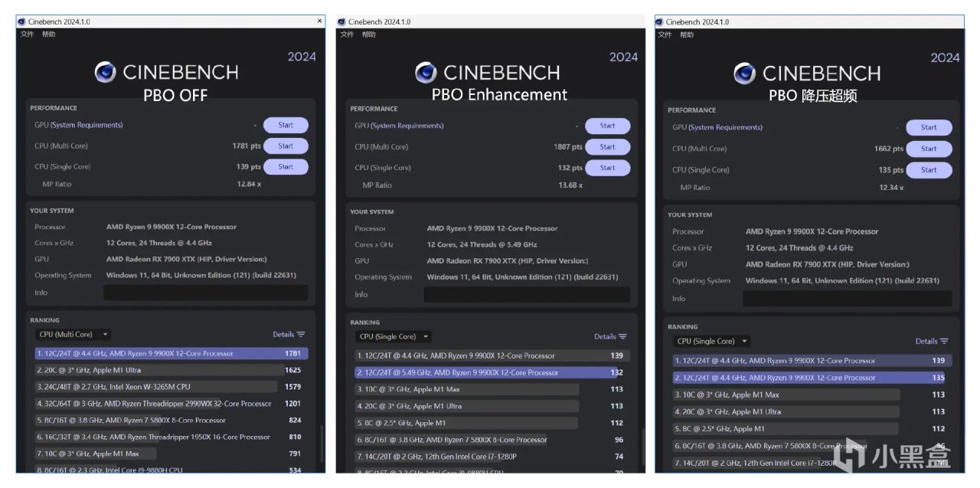980x488 pixels.
Task: Click Cinebench logo sphere in PBO Enhancement window
Action: [426, 73]
